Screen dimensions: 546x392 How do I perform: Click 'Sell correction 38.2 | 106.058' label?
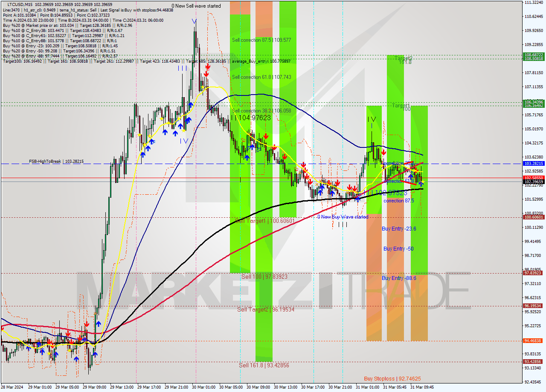tap(261, 110)
